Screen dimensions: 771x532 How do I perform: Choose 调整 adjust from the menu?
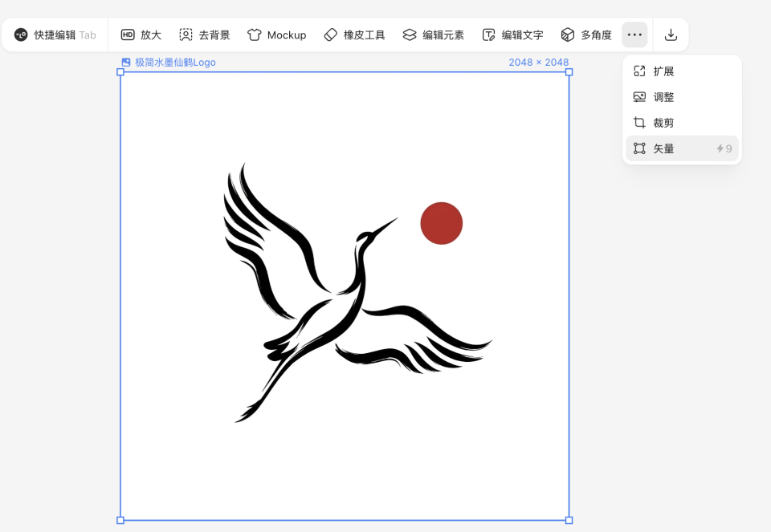(x=682, y=97)
